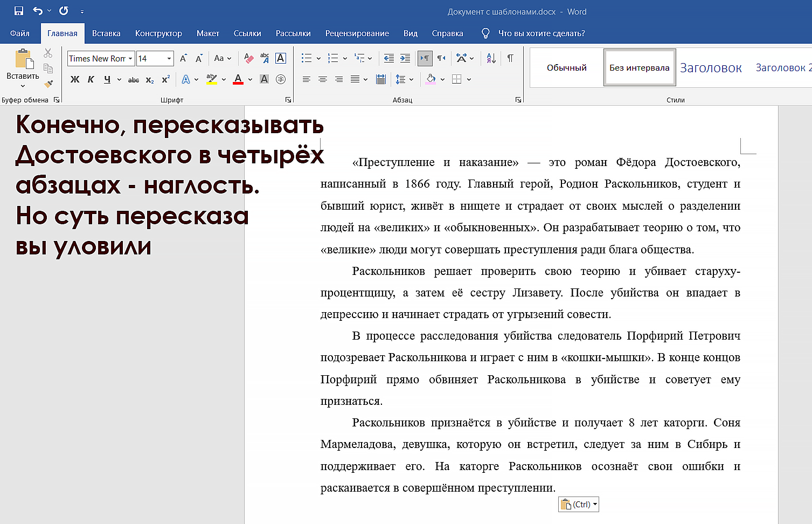Sort text with the A-Z sort icon
The width and height of the screenshot is (812, 524).
(491, 58)
